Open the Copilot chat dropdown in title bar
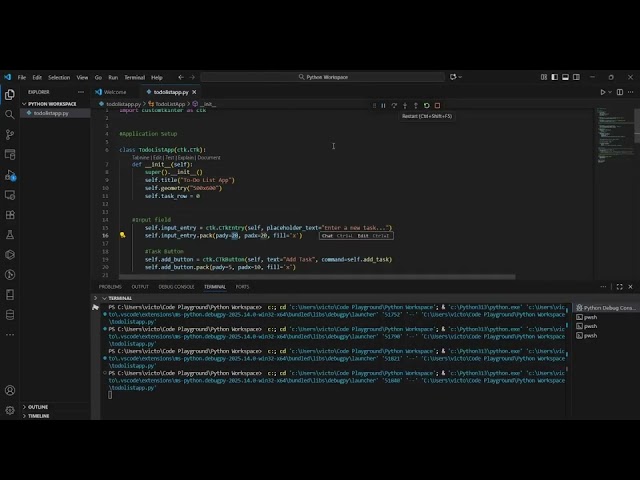The image size is (640, 480). (x=460, y=77)
